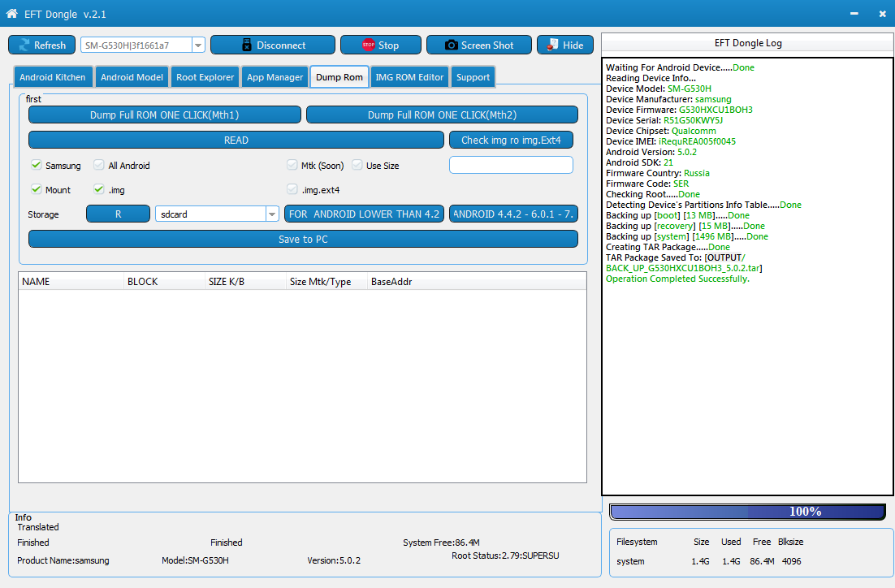Click the Disconnect button label

(281, 45)
